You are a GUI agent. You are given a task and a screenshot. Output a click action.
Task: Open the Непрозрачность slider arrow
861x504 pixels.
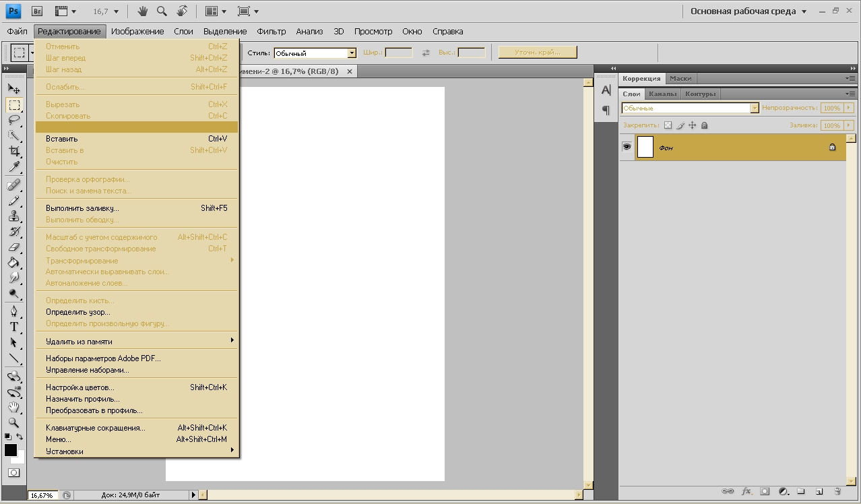(848, 108)
